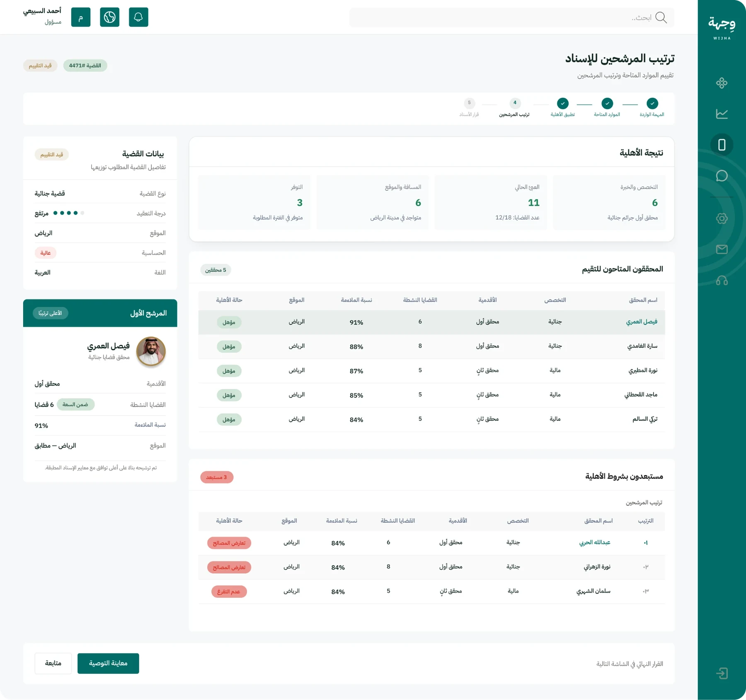Go to step الموارد المتاحة

607,107
